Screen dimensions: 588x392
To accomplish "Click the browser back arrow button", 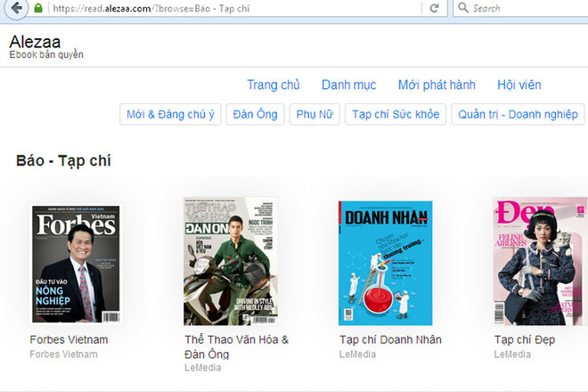I will click(13, 8).
